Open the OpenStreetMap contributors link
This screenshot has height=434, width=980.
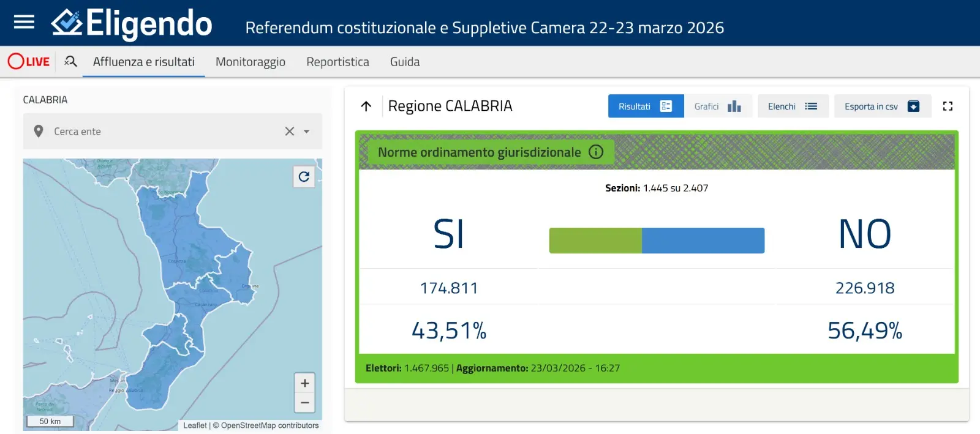[269, 425]
